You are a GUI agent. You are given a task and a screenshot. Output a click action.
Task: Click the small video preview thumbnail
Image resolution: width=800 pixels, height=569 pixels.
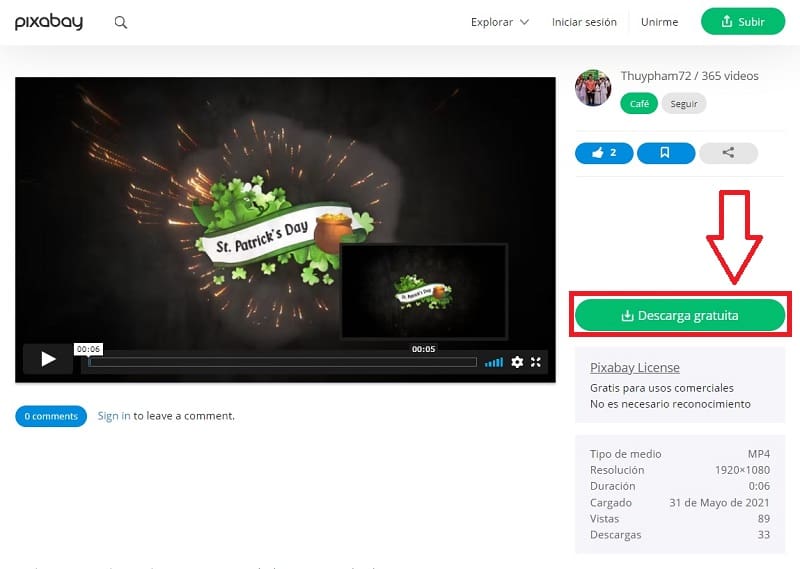(423, 291)
